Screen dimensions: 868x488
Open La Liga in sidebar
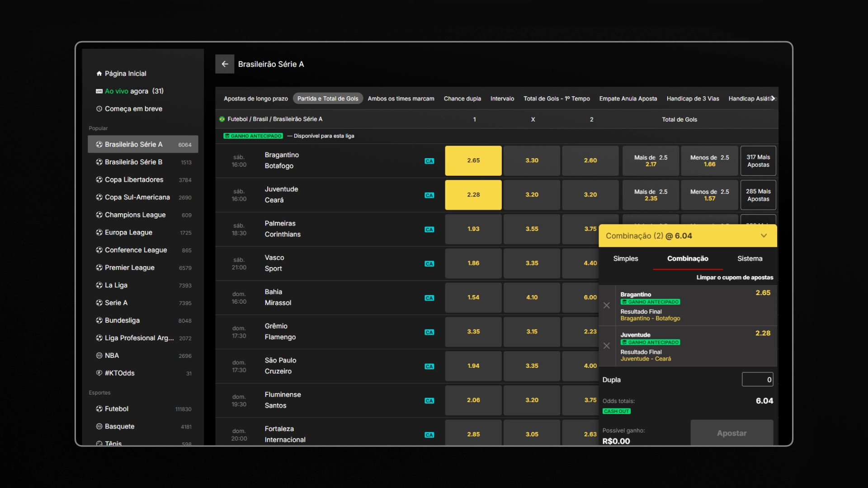click(x=143, y=286)
